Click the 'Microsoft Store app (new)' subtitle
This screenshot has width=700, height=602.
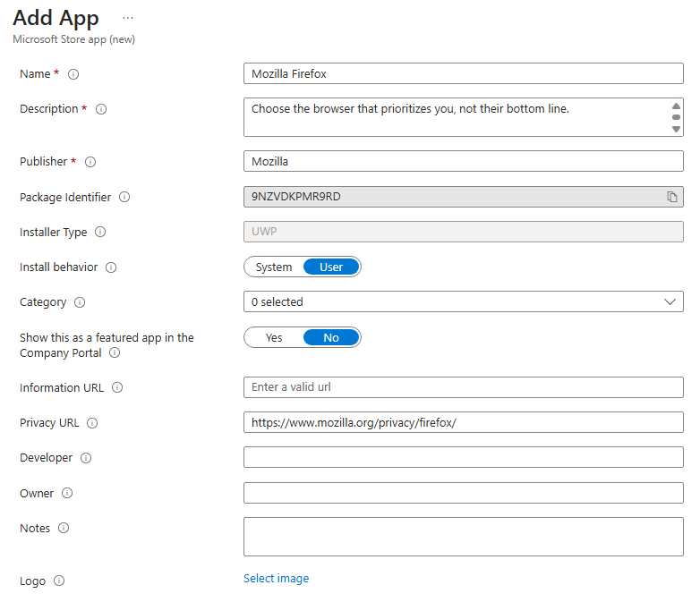pyautogui.click(x=74, y=39)
